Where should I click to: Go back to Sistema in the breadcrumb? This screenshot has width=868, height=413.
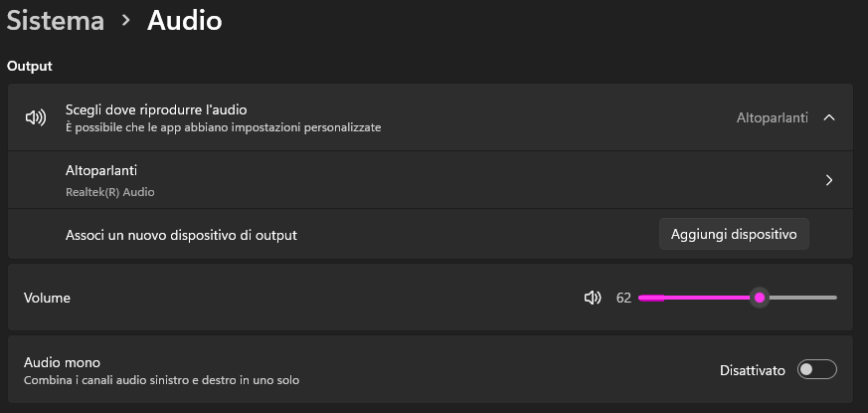click(x=56, y=21)
